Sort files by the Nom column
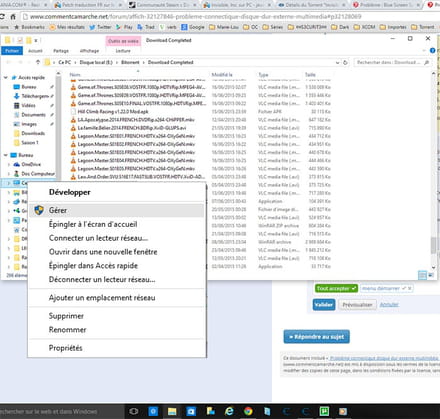 click(75, 75)
